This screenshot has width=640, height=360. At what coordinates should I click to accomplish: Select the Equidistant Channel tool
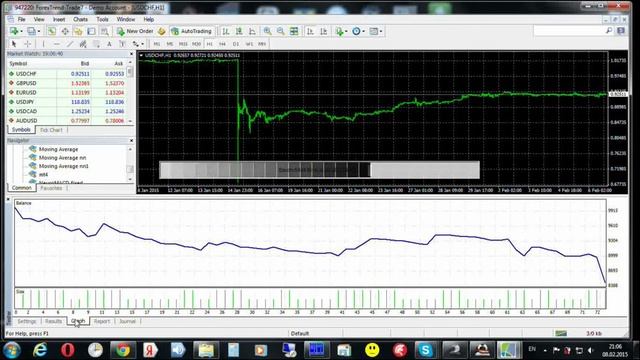[83, 44]
